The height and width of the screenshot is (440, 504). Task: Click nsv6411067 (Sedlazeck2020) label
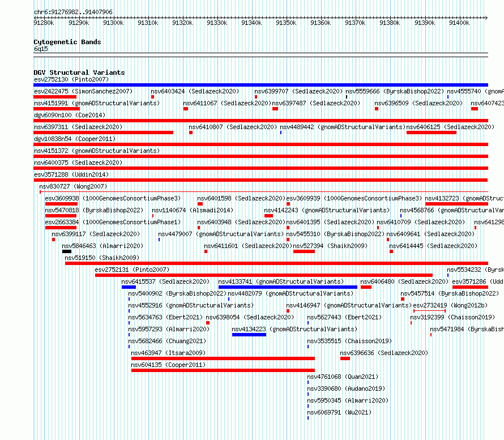click(x=227, y=103)
